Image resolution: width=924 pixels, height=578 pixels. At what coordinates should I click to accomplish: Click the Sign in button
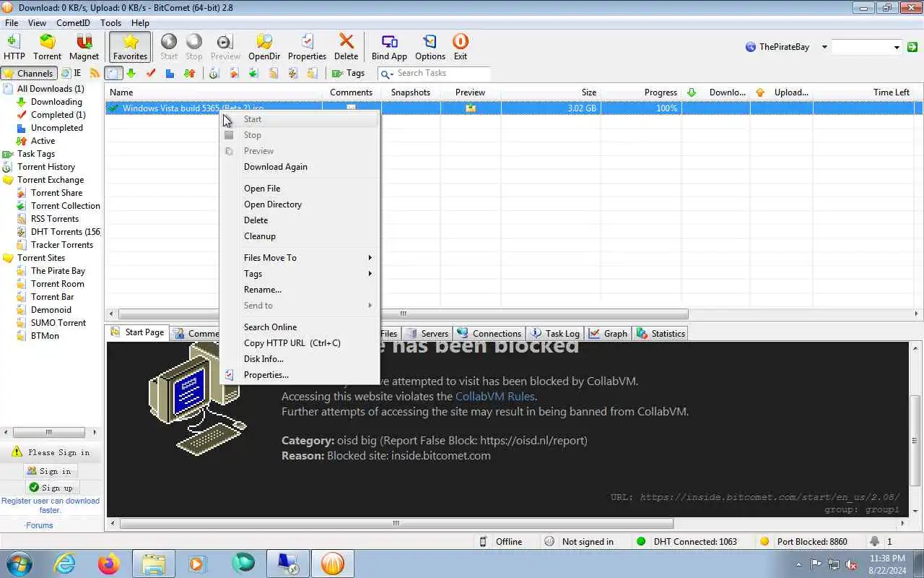50,471
